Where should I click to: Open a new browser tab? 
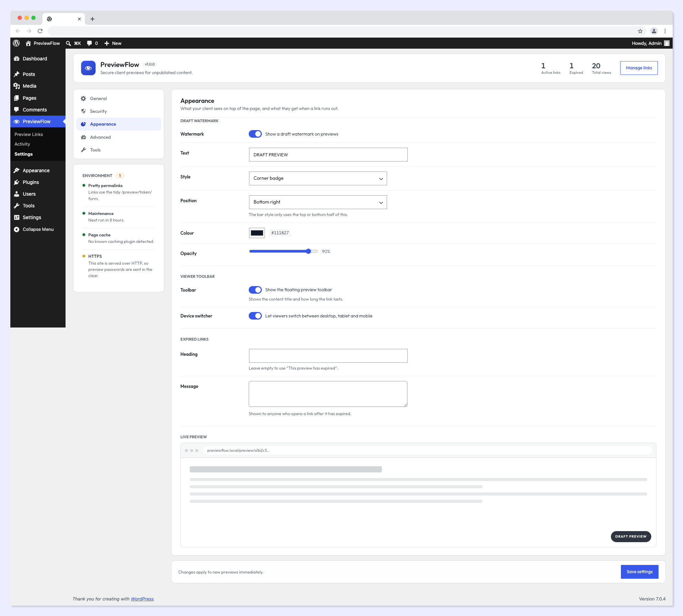pos(92,19)
